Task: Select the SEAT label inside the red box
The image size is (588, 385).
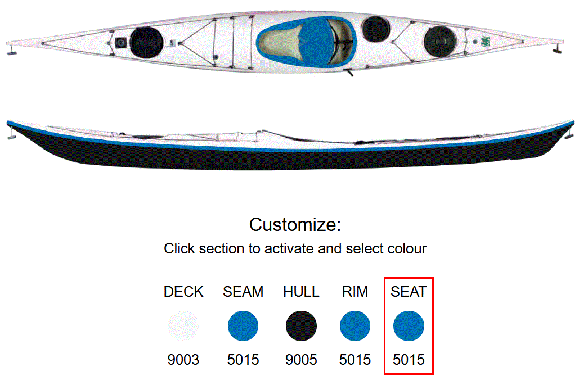Action: tap(409, 292)
